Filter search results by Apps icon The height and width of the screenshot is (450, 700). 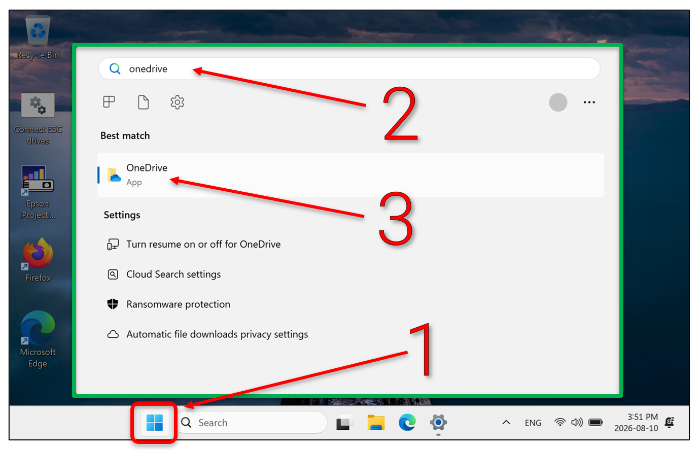click(x=109, y=102)
